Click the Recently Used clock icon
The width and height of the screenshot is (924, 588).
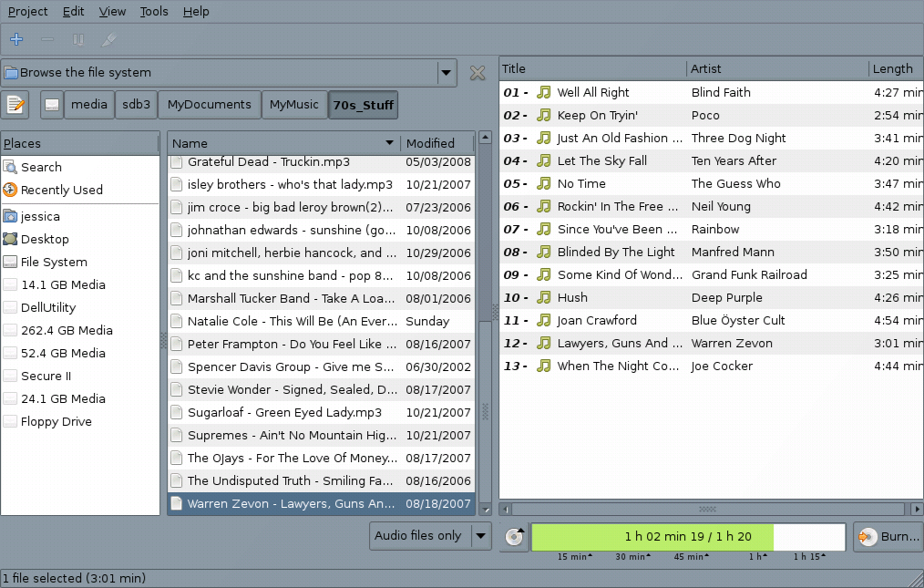click(x=10, y=190)
